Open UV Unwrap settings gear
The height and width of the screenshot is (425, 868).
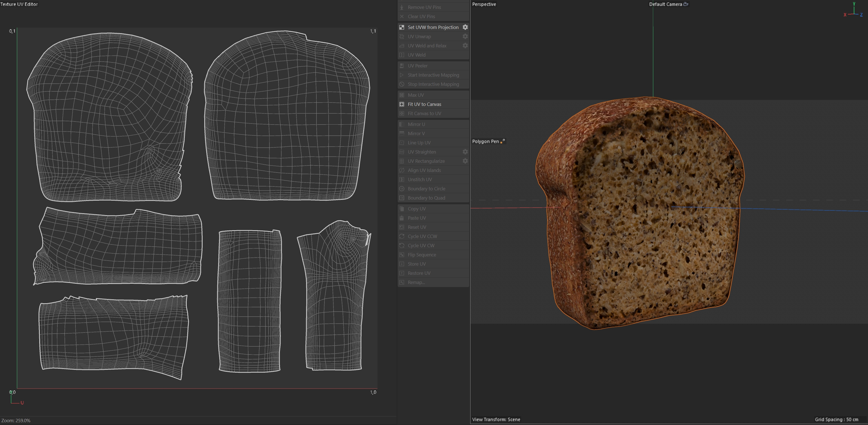pos(465,37)
